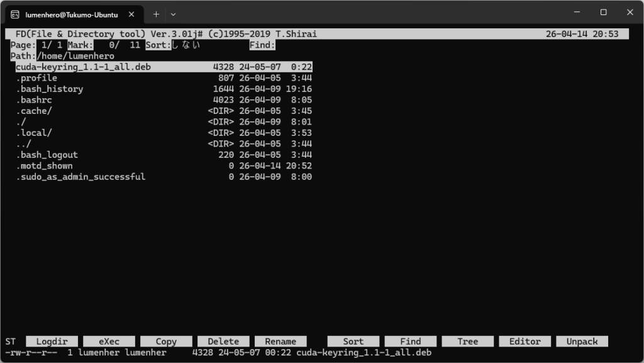Activate the Find command

(x=410, y=342)
